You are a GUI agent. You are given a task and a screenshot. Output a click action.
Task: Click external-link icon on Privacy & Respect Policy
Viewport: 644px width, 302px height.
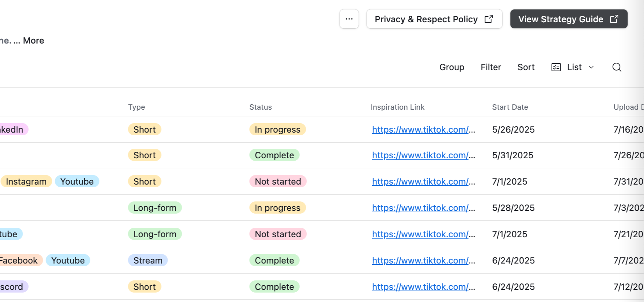point(489,19)
